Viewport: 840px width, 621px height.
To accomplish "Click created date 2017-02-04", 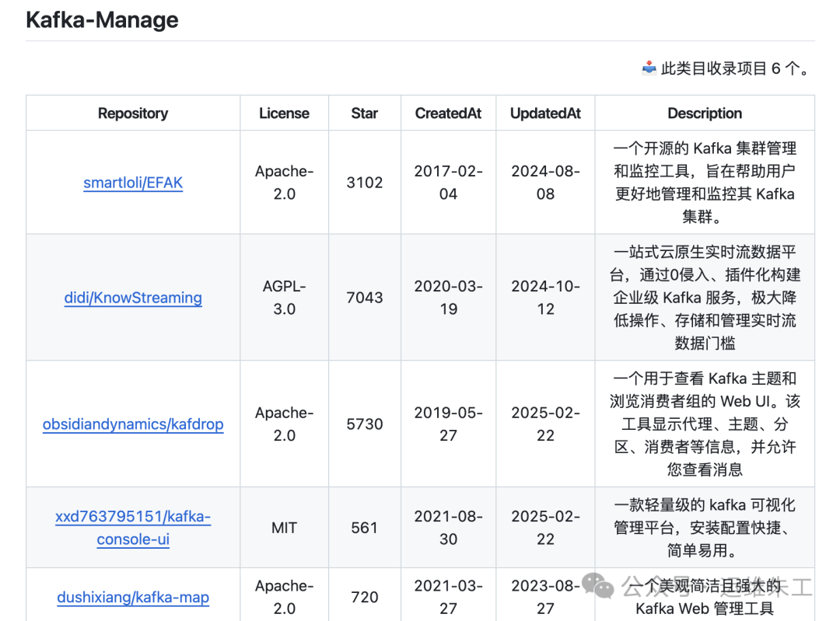I will [449, 183].
